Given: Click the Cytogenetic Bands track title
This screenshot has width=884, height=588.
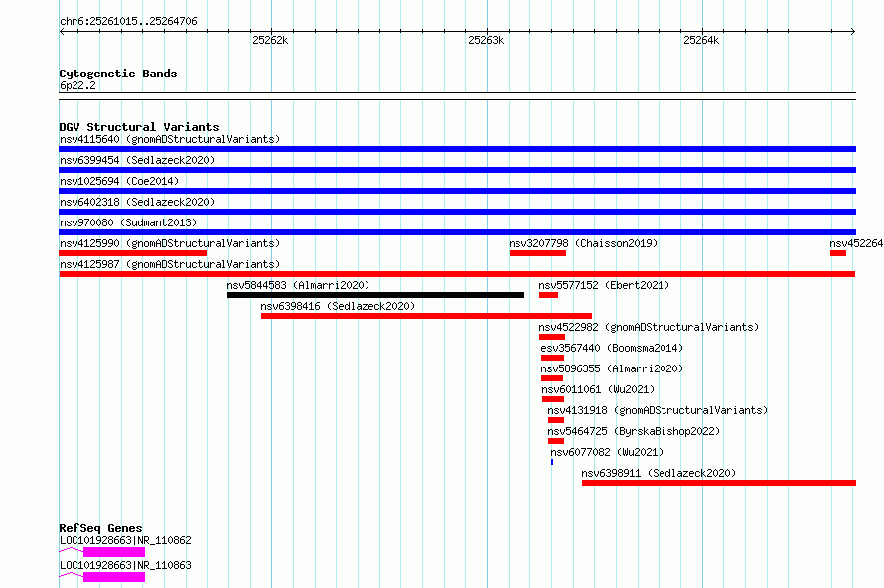Looking at the screenshot, I should 118,73.
